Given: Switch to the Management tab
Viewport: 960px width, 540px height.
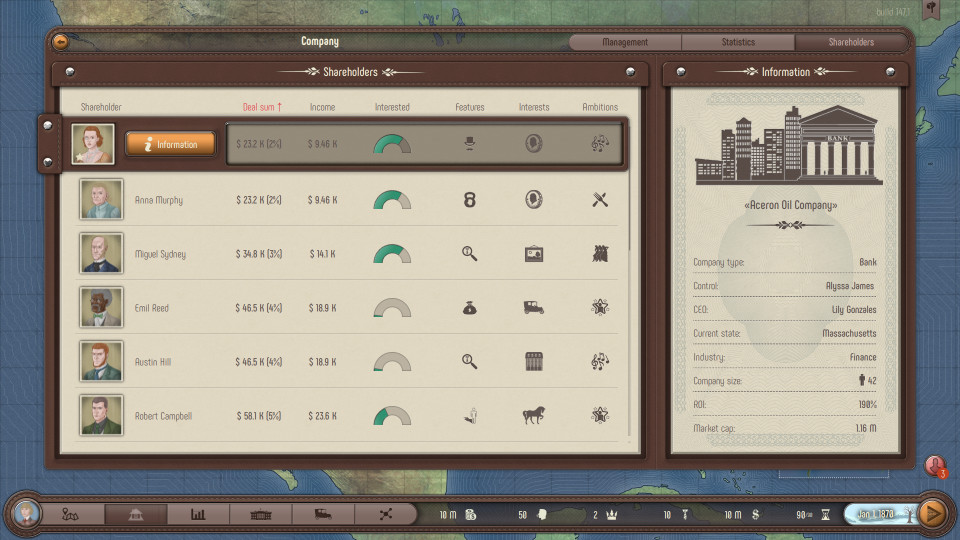Looking at the screenshot, I should tap(625, 42).
